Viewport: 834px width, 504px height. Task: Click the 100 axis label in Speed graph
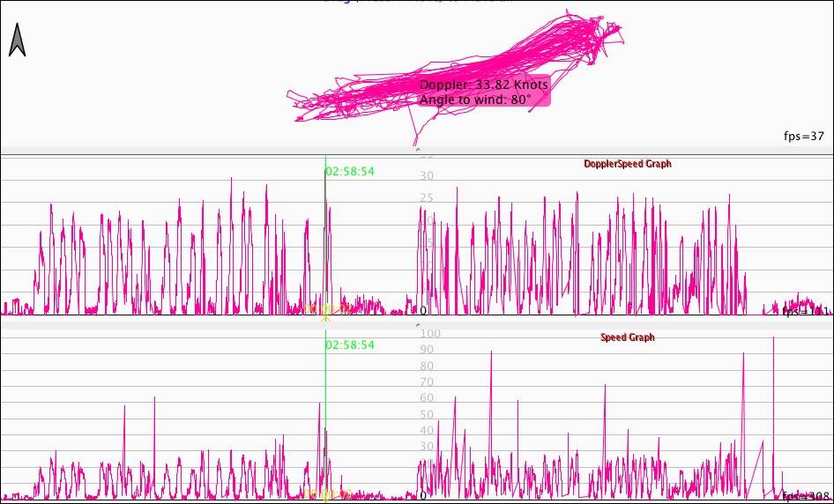[430, 334]
